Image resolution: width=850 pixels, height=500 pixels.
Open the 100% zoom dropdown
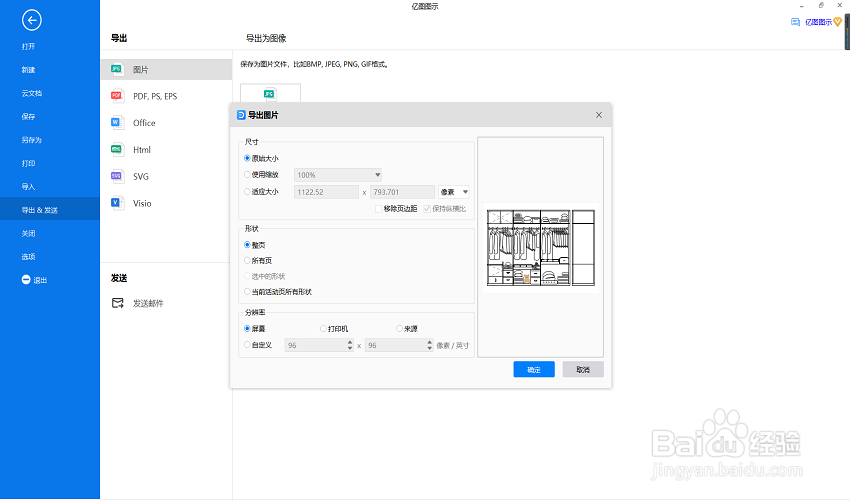pyautogui.click(x=338, y=175)
